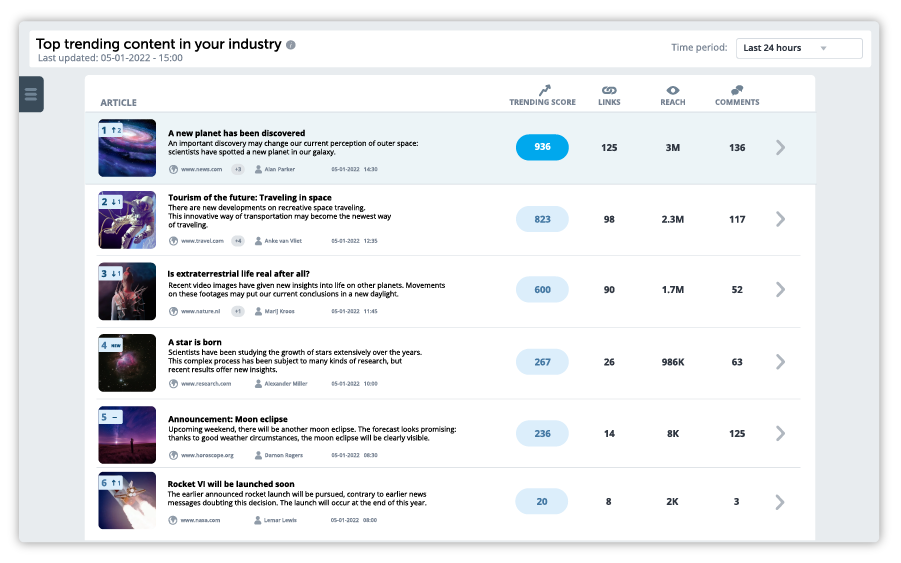The width and height of the screenshot is (901, 563).
Task: Click the Trending Score arrow icon
Action: click(543, 90)
